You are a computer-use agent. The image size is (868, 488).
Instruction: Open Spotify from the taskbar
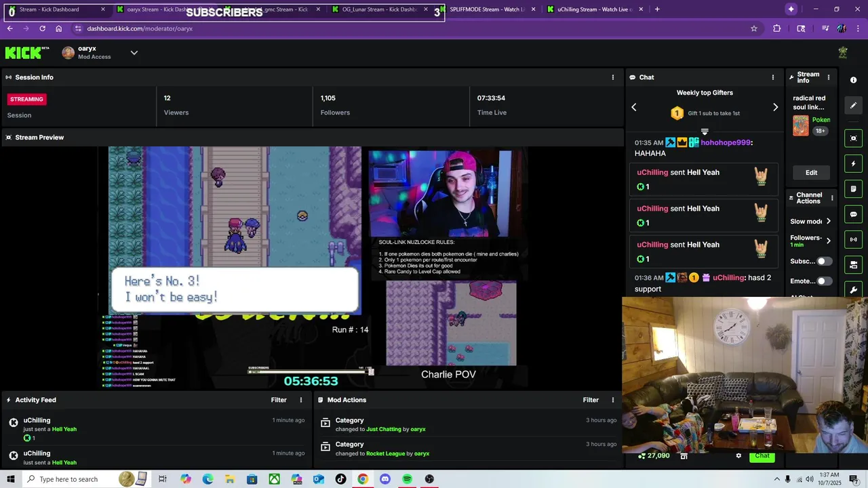click(407, 479)
